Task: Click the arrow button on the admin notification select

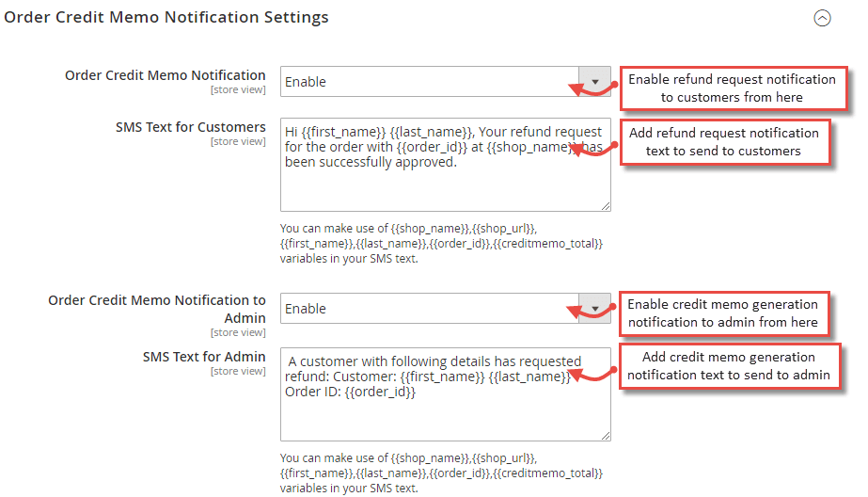Action: (x=594, y=309)
